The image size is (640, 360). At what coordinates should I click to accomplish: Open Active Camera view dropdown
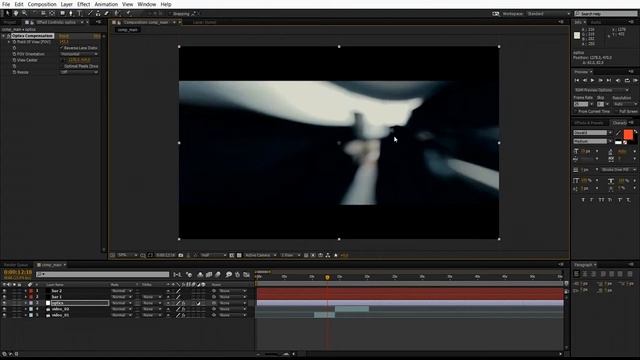pos(260,255)
